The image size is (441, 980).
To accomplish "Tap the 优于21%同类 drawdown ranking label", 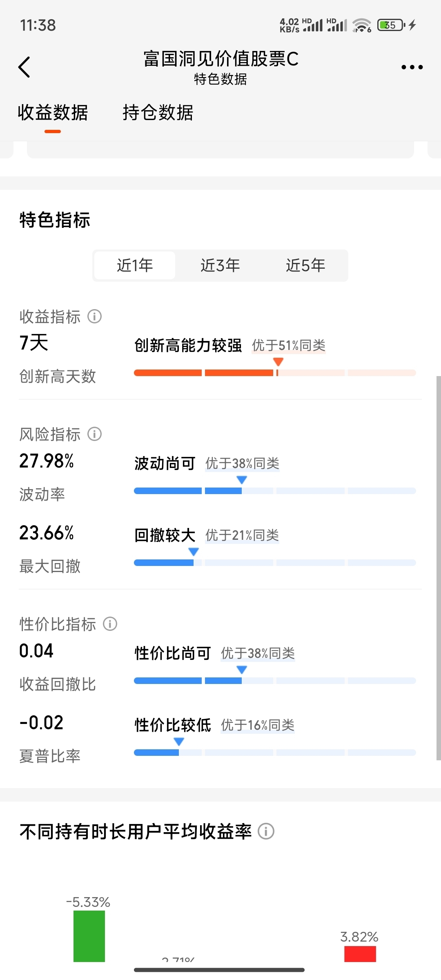I will (242, 535).
